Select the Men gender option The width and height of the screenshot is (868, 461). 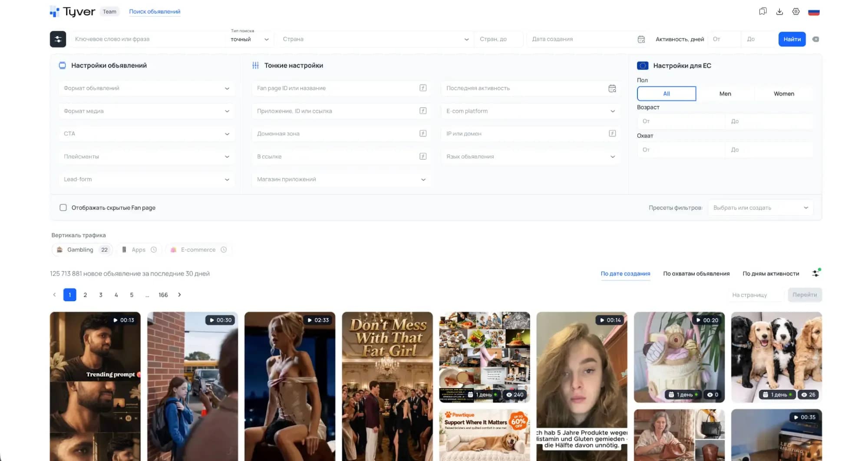coord(725,94)
